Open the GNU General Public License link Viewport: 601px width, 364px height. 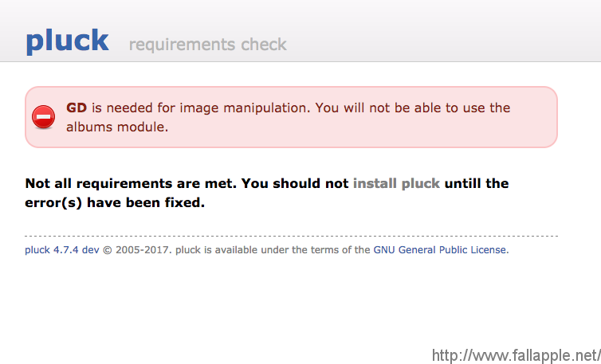[x=441, y=250]
